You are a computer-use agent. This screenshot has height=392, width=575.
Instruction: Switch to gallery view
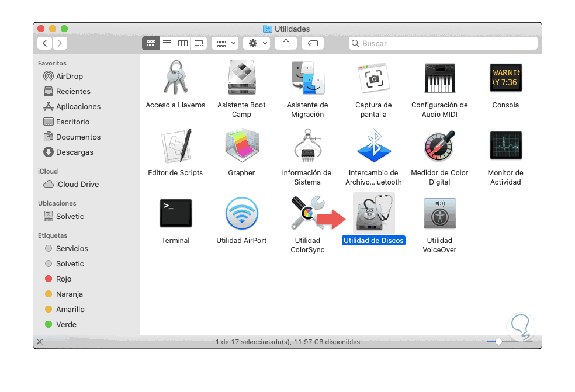(x=199, y=43)
